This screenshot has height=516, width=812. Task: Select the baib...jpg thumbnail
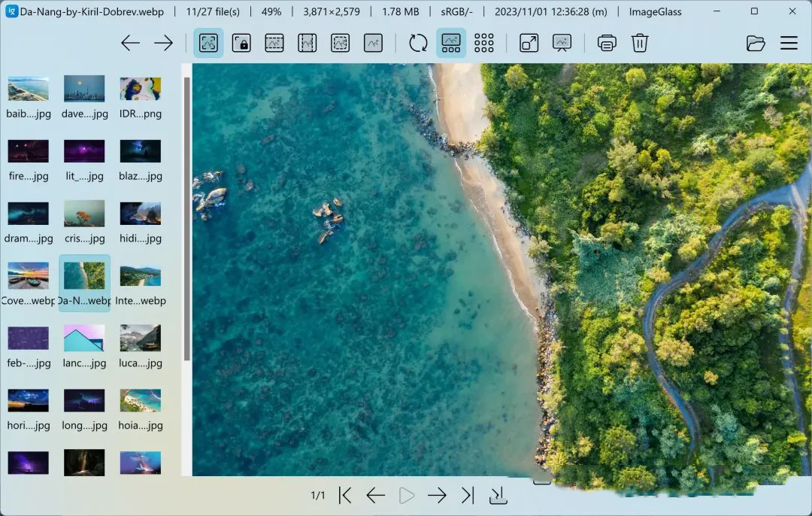click(29, 97)
